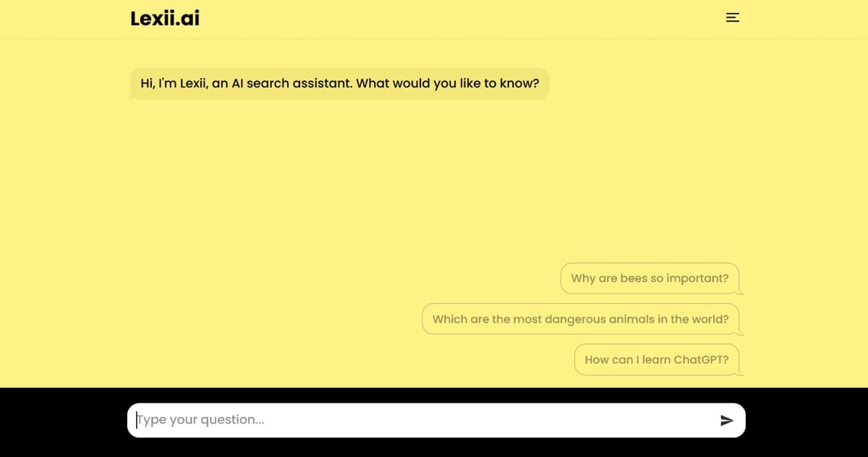
Task: Expand the top-right navigation menu
Action: point(733,18)
